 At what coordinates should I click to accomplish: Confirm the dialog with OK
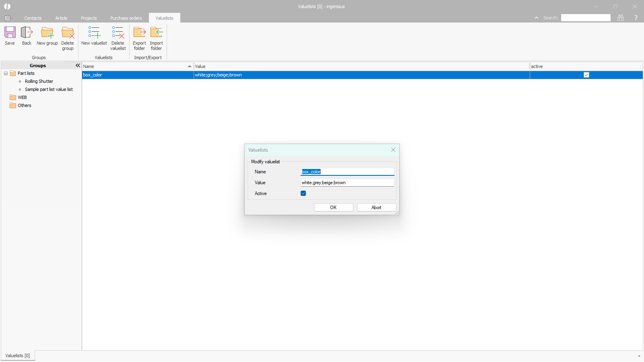[333, 208]
